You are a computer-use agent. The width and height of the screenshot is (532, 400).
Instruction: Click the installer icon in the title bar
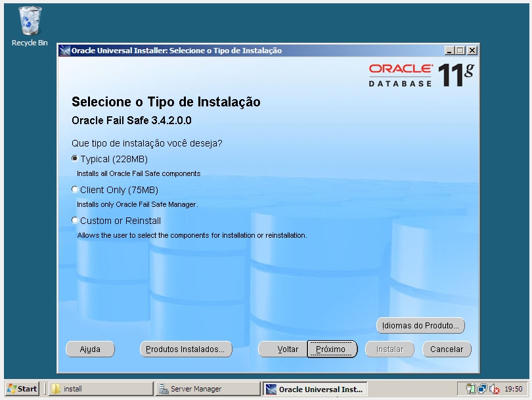64,49
